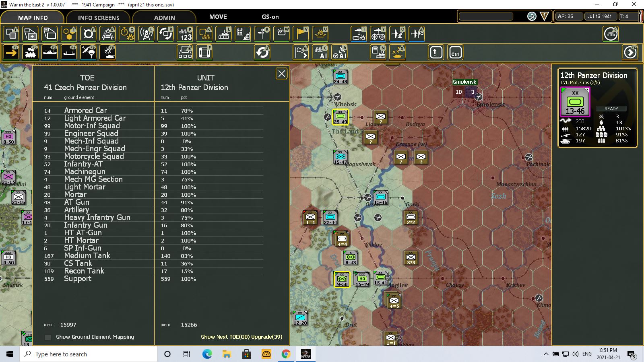Screen dimensions: 644x362
Task: Click the supply network icon (N)
Action: point(204,34)
